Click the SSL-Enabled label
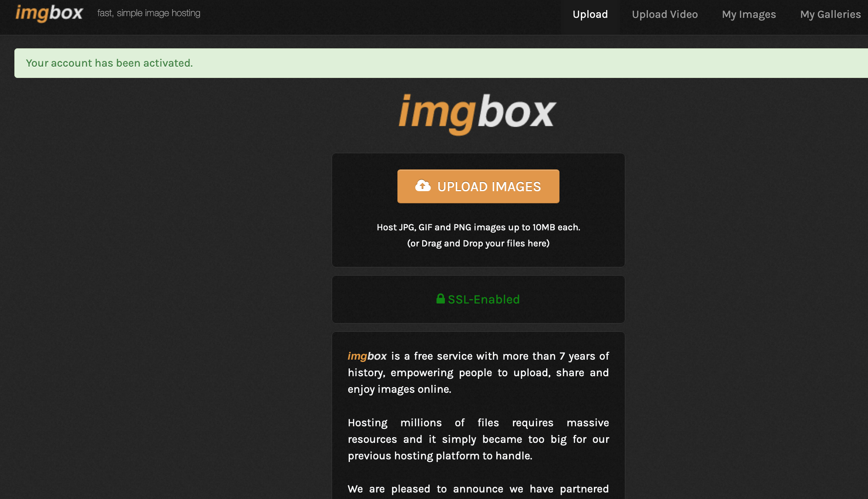This screenshot has height=499, width=868. coord(484,300)
